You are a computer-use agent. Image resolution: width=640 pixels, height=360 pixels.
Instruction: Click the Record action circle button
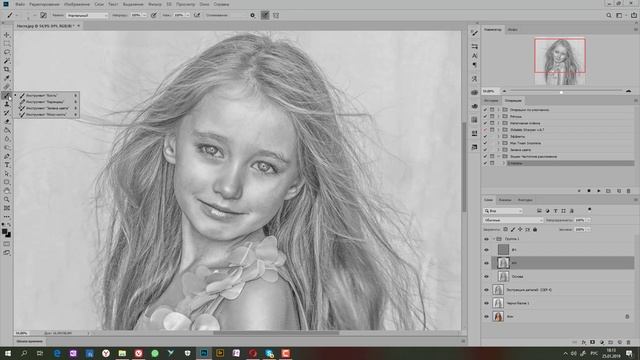tap(589, 191)
